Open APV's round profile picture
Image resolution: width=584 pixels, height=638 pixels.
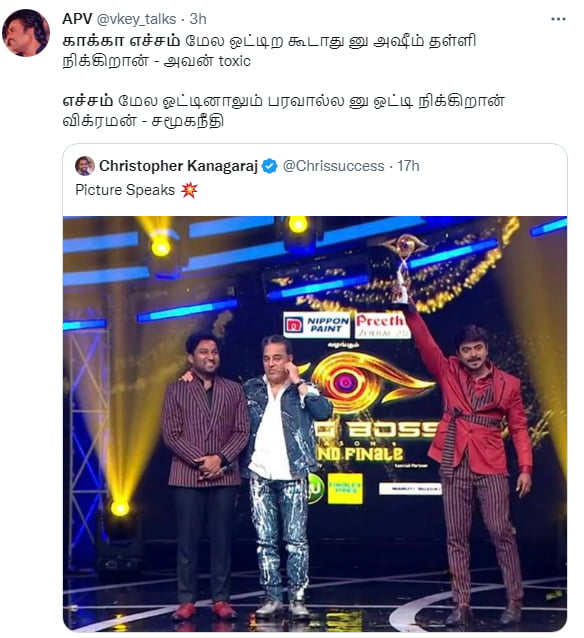pos(26,33)
